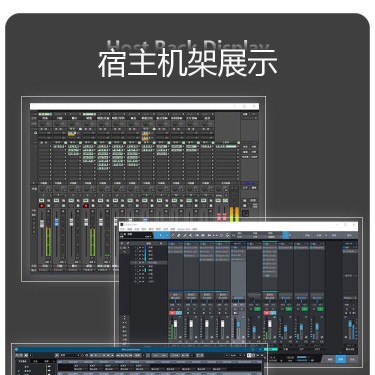Select the highlighted row in Studio One track list

click(149, 263)
